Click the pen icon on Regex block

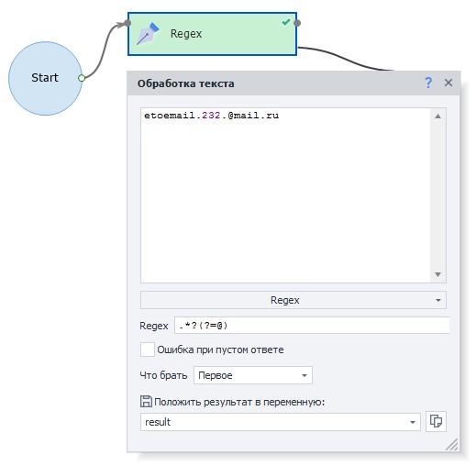149,34
